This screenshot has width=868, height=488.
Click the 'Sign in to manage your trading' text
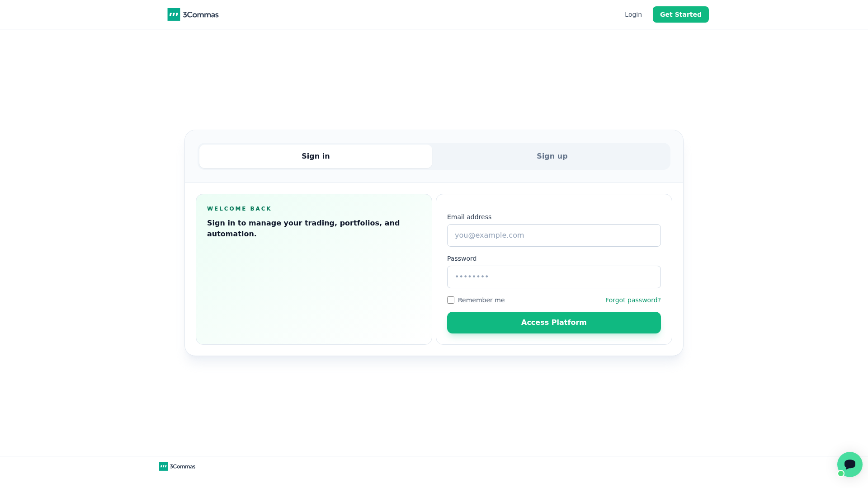pyautogui.click(x=303, y=229)
